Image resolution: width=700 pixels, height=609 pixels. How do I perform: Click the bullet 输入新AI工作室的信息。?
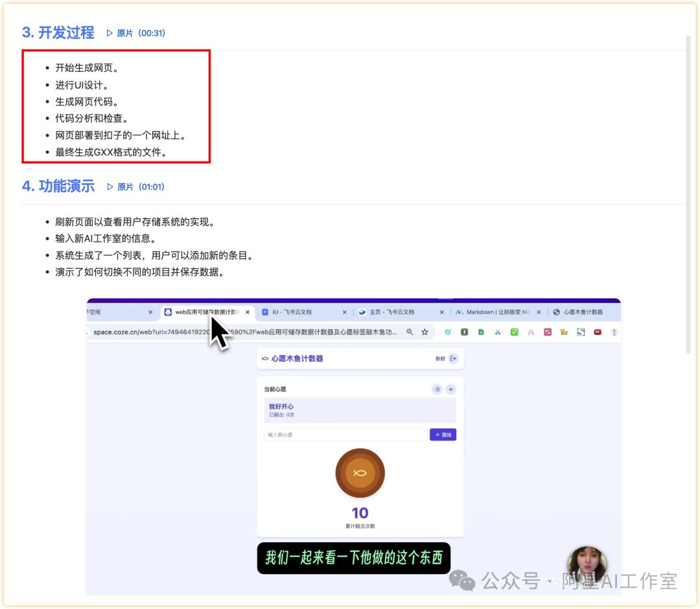106,238
